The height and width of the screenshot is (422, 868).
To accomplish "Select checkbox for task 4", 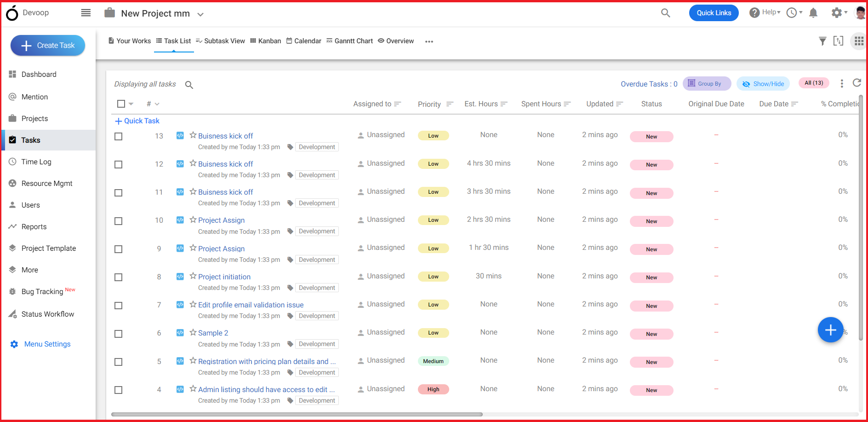I will tap(118, 390).
